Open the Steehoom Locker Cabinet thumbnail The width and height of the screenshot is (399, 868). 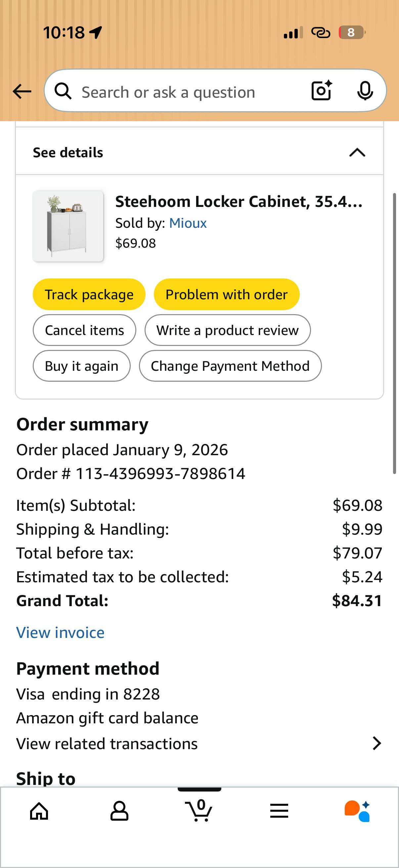[68, 226]
